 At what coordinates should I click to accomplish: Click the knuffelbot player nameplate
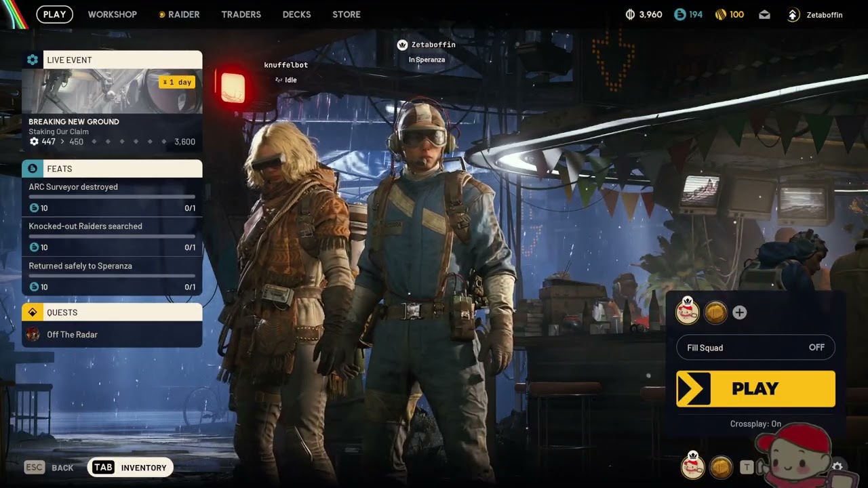[286, 65]
